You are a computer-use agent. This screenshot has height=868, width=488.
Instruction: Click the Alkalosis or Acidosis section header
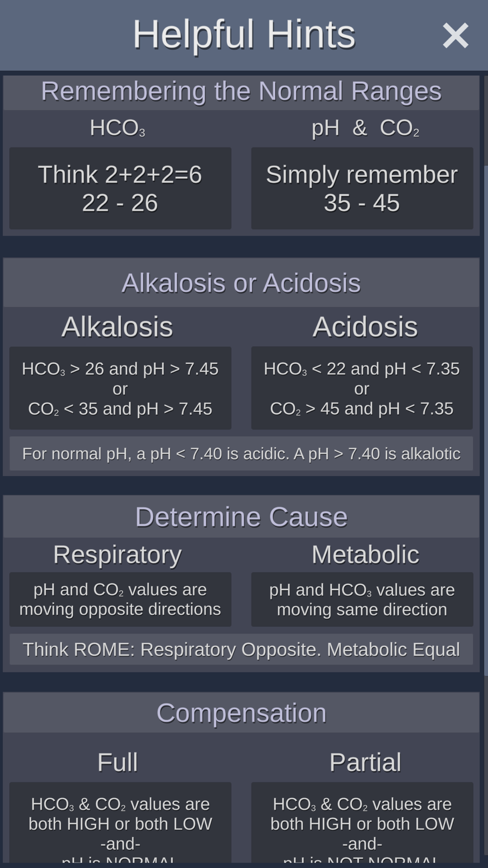pos(241,283)
